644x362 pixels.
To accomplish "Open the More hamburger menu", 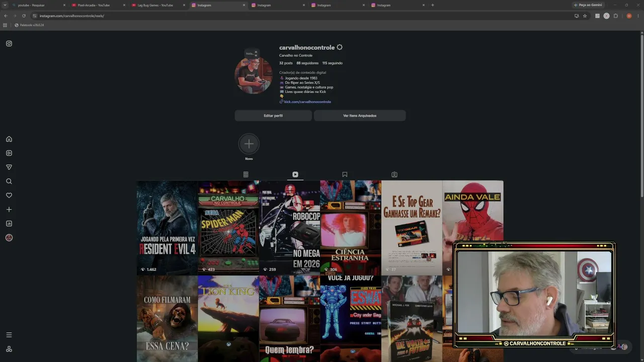I will tap(9, 335).
